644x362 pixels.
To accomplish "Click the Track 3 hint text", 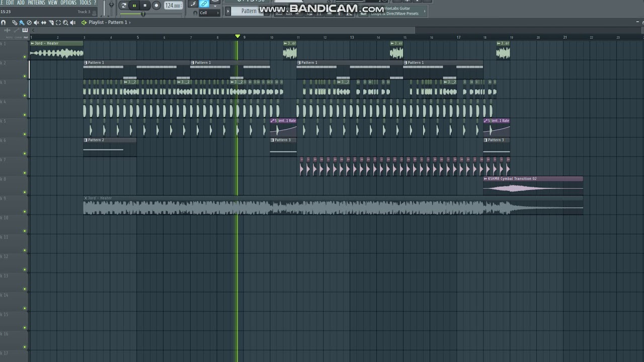I will pos(84,12).
